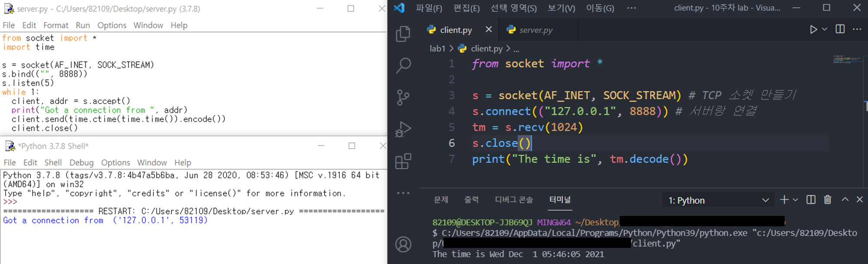Click the code minimap in the editor
Viewport: 868px width, 264px height.
pos(848,59)
